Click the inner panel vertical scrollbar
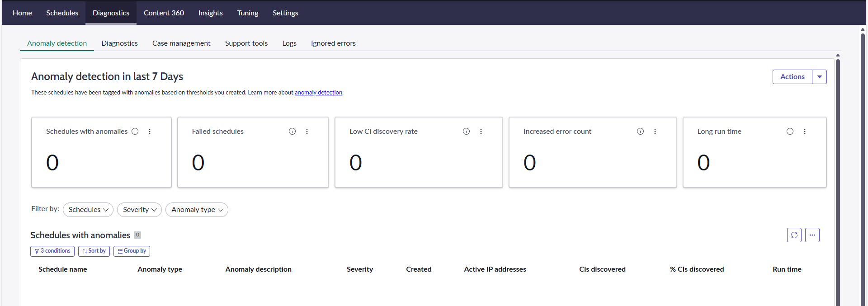The image size is (868, 306). click(x=838, y=182)
